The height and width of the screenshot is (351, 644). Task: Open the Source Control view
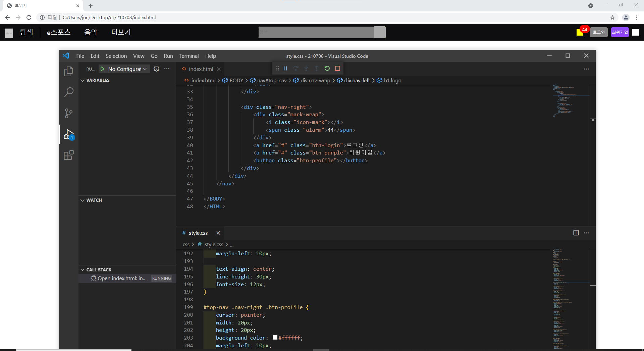tap(68, 113)
